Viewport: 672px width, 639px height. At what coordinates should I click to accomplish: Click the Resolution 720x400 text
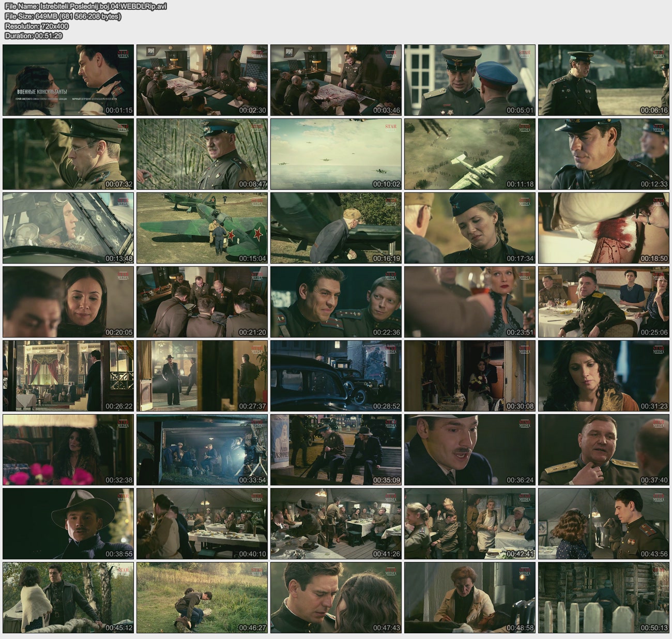pos(37,26)
